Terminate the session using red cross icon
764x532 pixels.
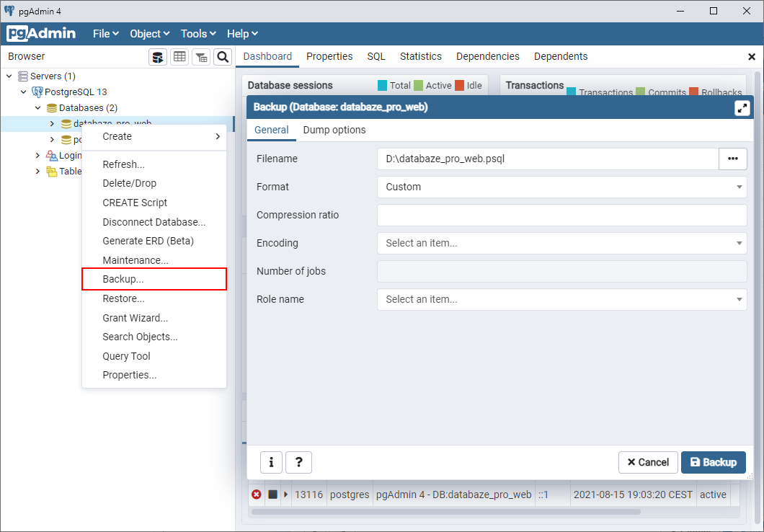(257, 495)
